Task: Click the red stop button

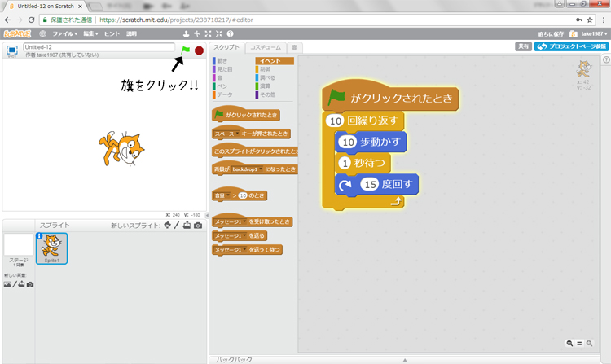Action: coord(199,50)
